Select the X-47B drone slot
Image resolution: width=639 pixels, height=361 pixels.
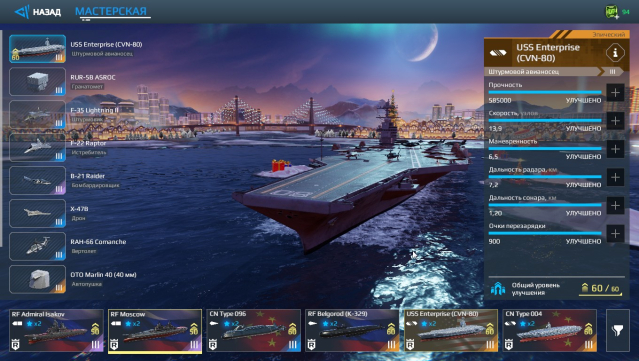point(37,214)
